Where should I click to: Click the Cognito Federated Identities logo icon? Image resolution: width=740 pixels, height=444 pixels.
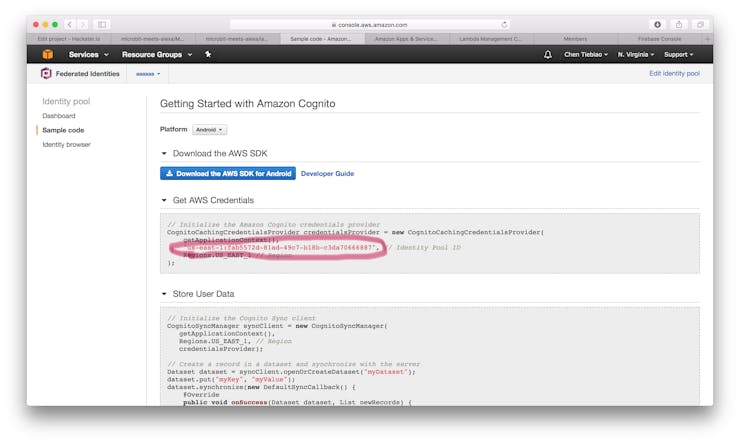pyautogui.click(x=46, y=74)
